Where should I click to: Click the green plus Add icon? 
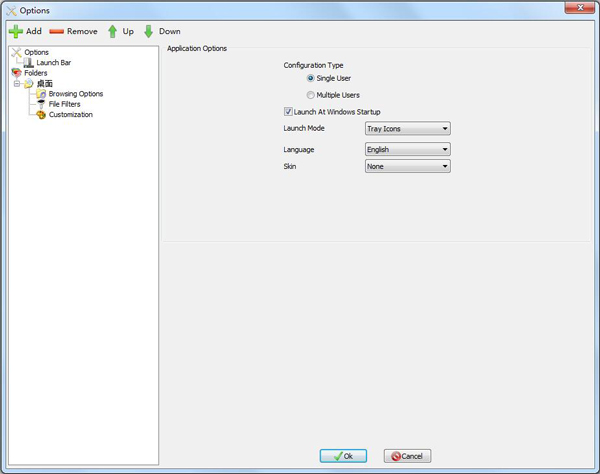[15, 31]
